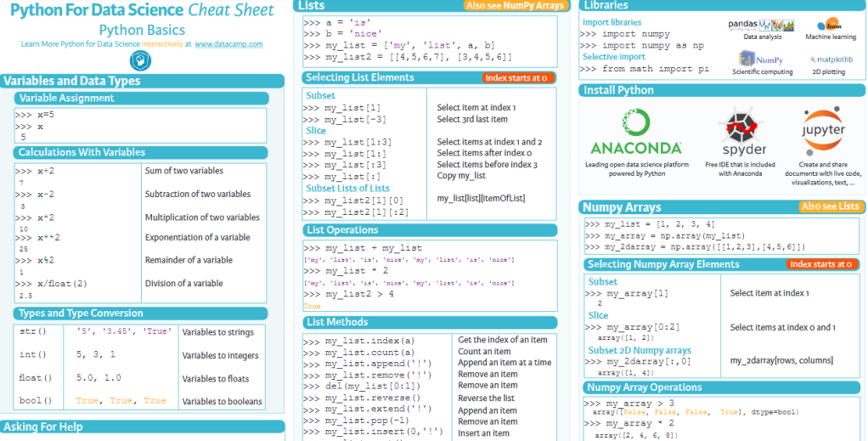Viewport: 868px width, 441px height.
Task: Click 'Index starts at 0' badge under Numpy Arrays
Action: coord(820,264)
